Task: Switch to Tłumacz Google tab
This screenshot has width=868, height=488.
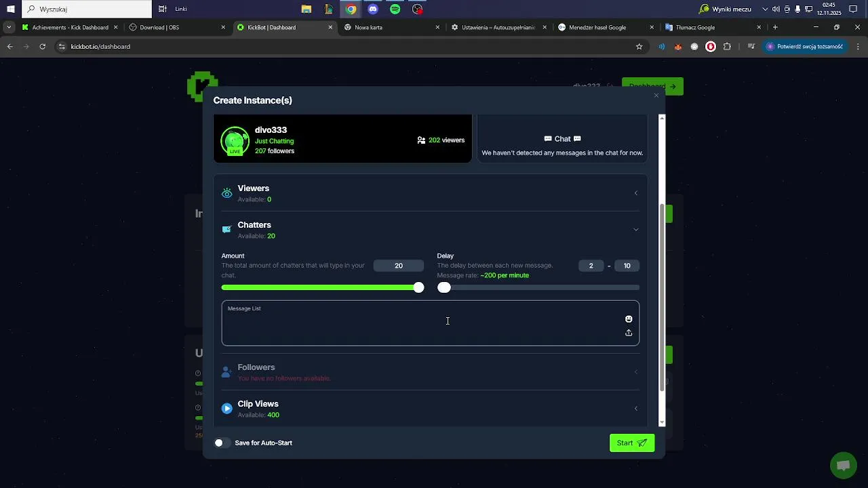Action: click(713, 28)
